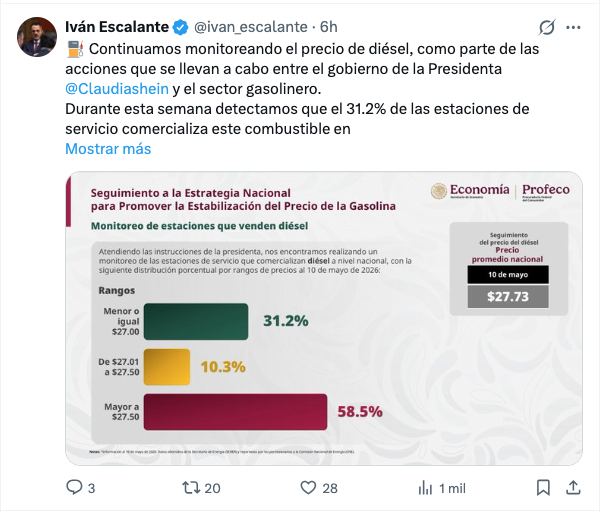The height and width of the screenshot is (512, 601).
Task: Open Iván Escalante's profile avatar
Action: [37, 37]
